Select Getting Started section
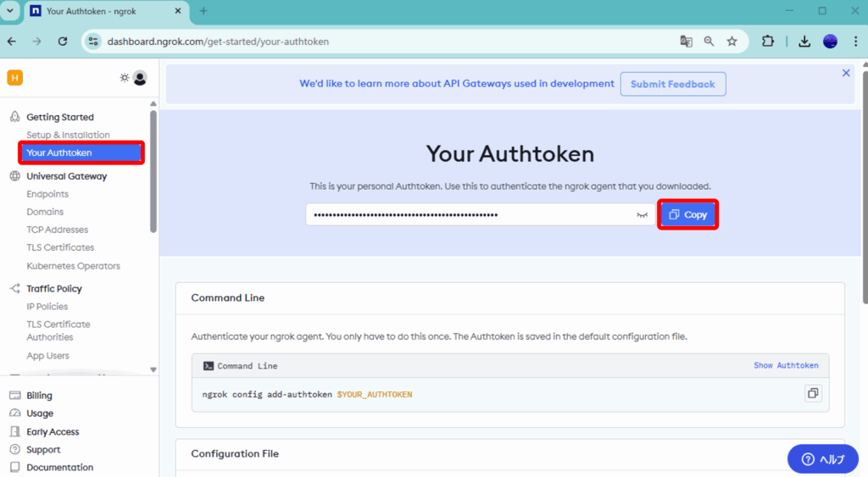Screen dimensions: 868x477 (60, 117)
